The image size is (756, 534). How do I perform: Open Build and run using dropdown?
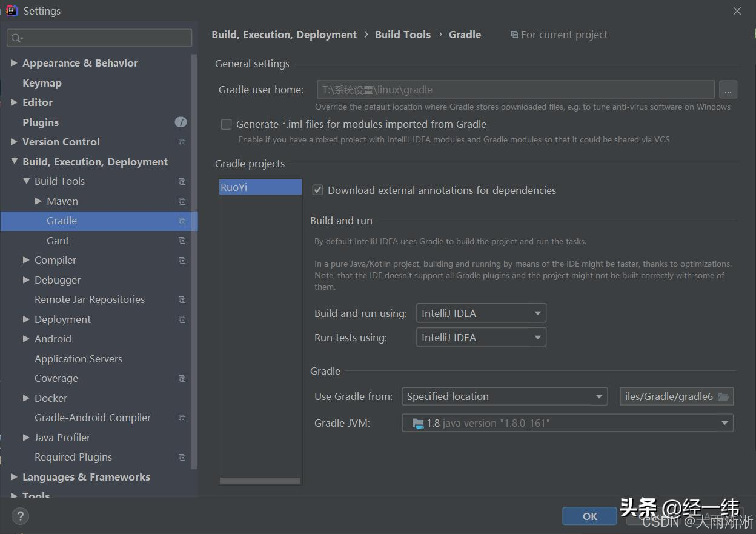pyautogui.click(x=481, y=313)
